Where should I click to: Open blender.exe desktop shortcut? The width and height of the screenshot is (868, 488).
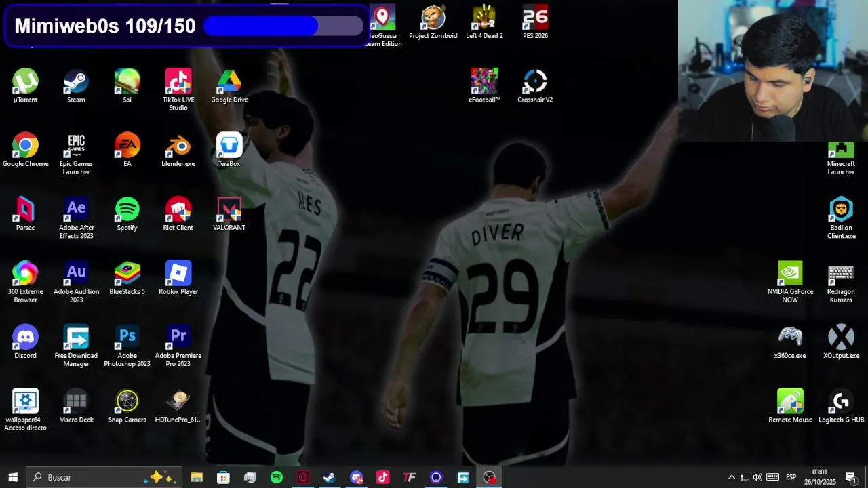point(178,150)
